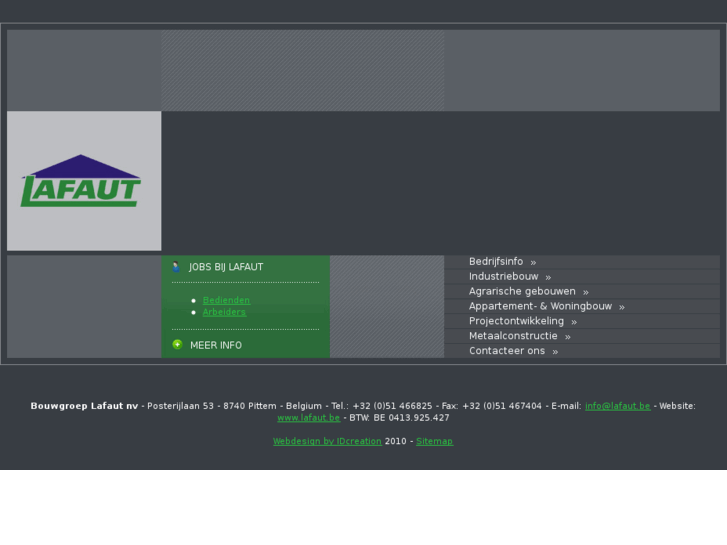Screen dimensions: 727x545
Task: Click the Fax: +32 (0)51 467404 text
Action: pos(491,406)
